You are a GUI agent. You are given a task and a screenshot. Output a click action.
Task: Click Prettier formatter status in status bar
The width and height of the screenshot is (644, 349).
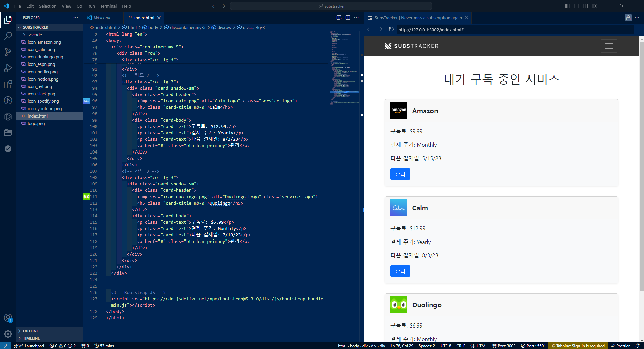click(x=620, y=346)
